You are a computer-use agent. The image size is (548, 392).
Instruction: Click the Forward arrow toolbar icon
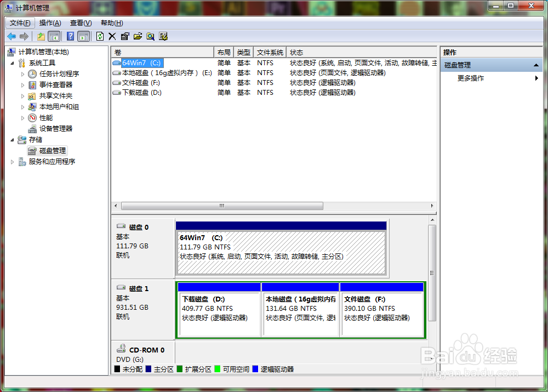(24, 36)
